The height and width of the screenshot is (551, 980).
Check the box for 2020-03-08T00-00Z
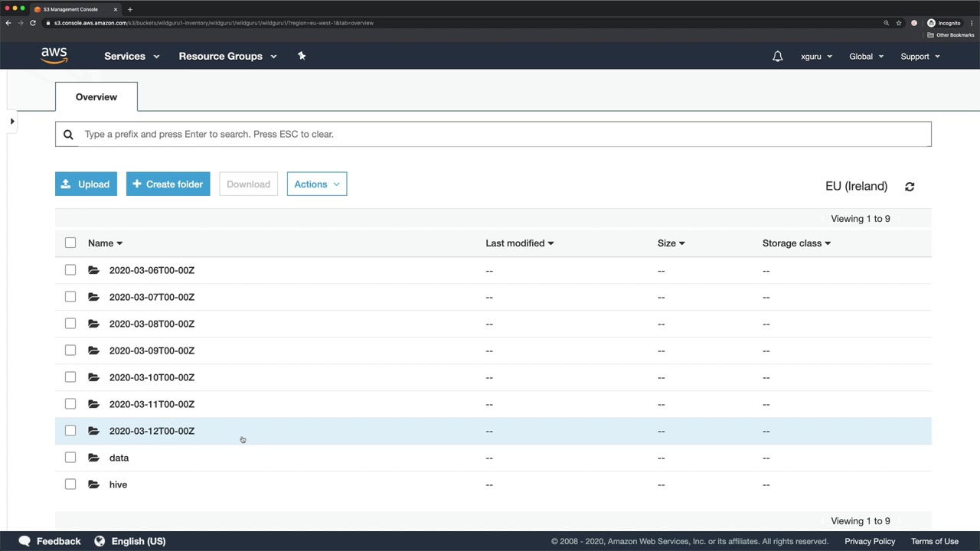tap(70, 323)
